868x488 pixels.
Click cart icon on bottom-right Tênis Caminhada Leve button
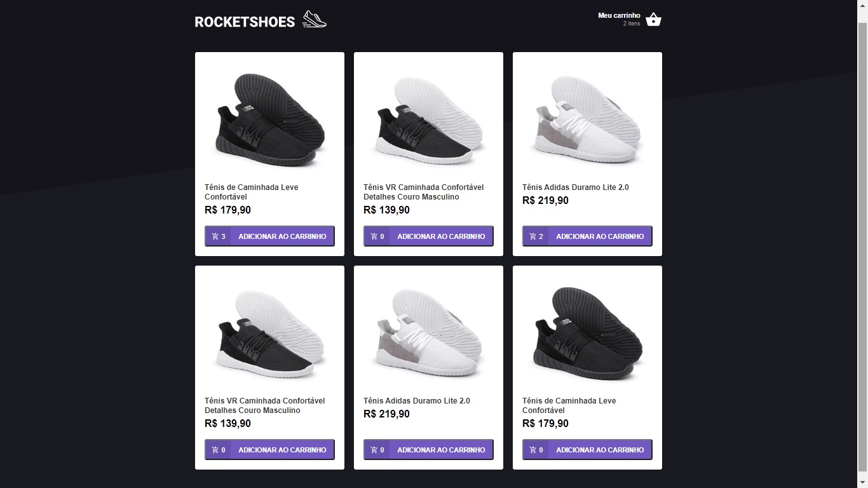534,449
